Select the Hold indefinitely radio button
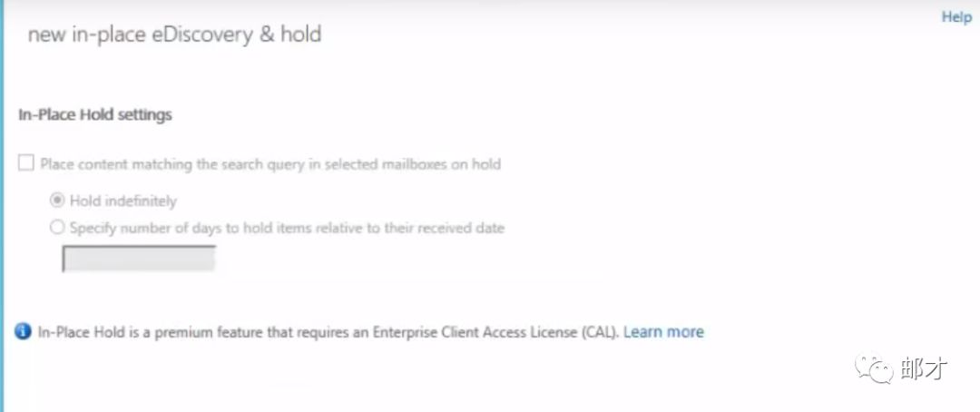Image resolution: width=980 pixels, height=412 pixels. click(x=58, y=201)
